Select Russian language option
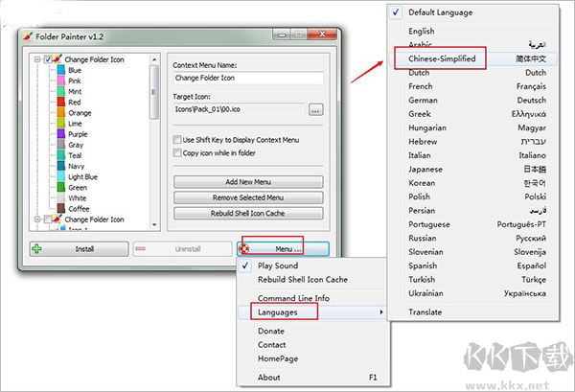Viewport: 575px width, 392px height. tap(473, 238)
